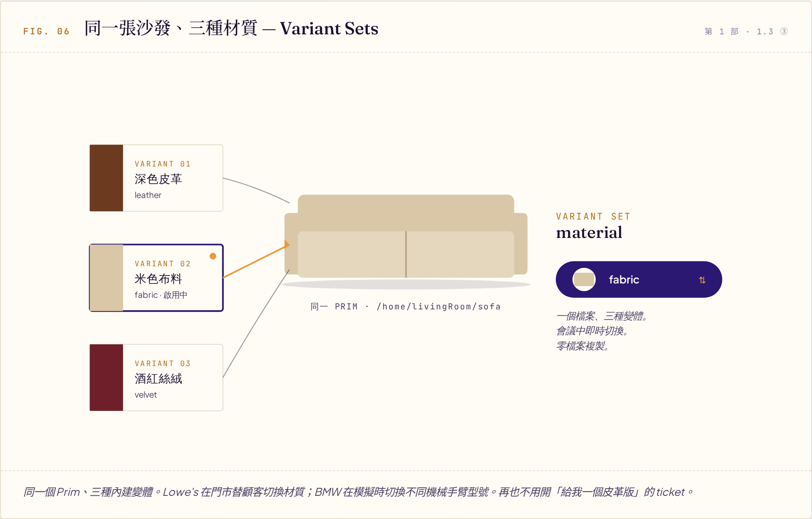Click the 'VARIANT SET' label
Image resolution: width=812 pixels, height=519 pixels.
593,216
